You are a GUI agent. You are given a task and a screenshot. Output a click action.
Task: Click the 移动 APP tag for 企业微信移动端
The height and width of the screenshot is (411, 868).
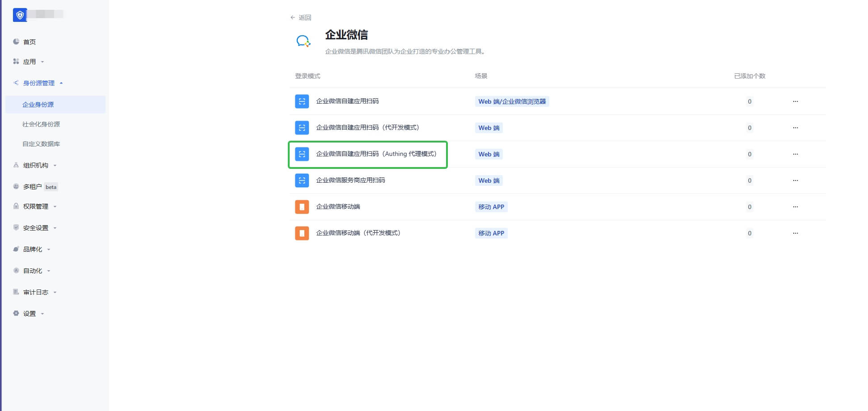point(491,207)
